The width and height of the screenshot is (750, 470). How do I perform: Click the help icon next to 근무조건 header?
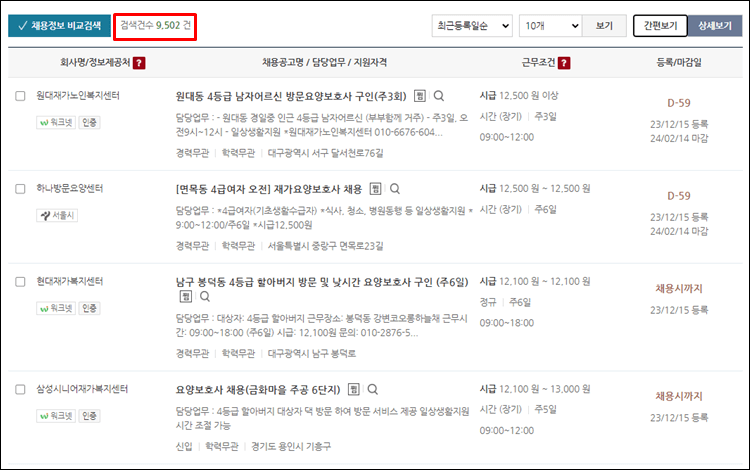[565, 64]
